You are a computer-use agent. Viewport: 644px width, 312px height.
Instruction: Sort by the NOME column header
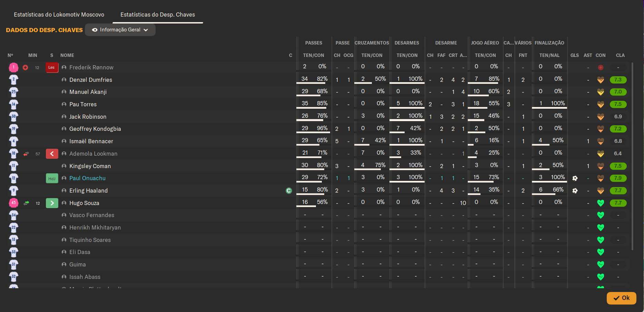pyautogui.click(x=67, y=55)
